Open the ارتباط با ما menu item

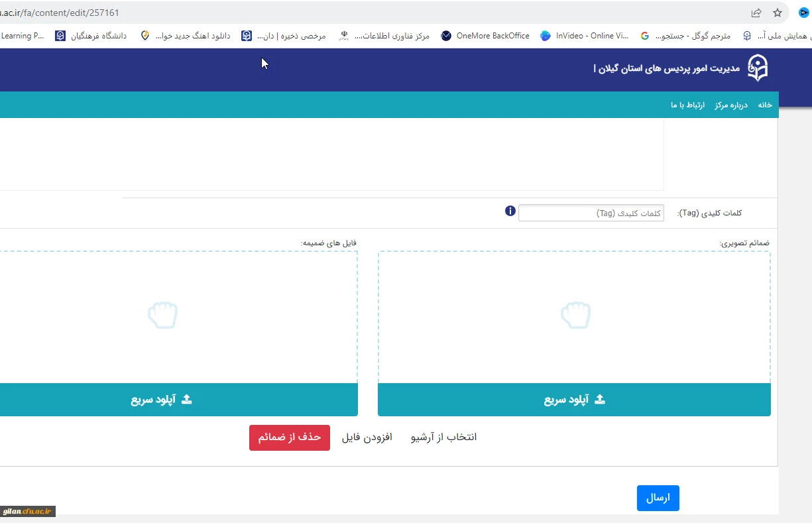687,105
